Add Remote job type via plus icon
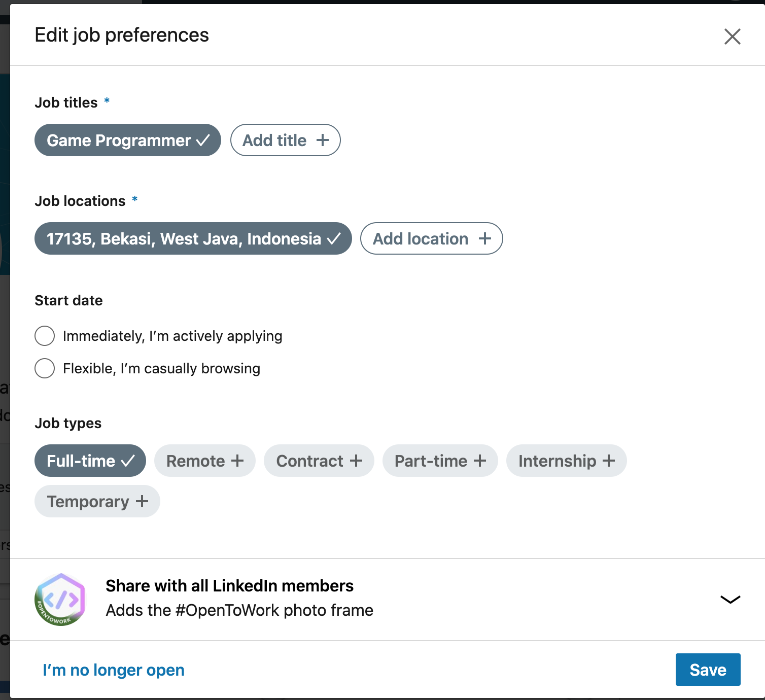 [x=237, y=461]
